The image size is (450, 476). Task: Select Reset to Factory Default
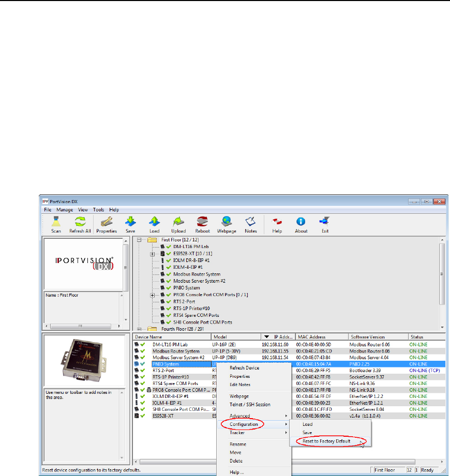pos(326,441)
